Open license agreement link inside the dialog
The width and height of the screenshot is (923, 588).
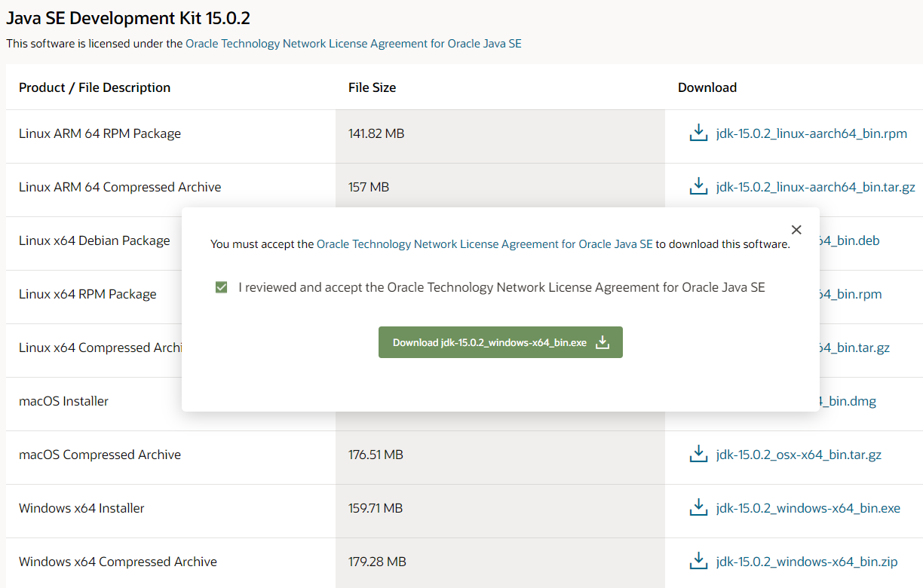click(x=484, y=244)
